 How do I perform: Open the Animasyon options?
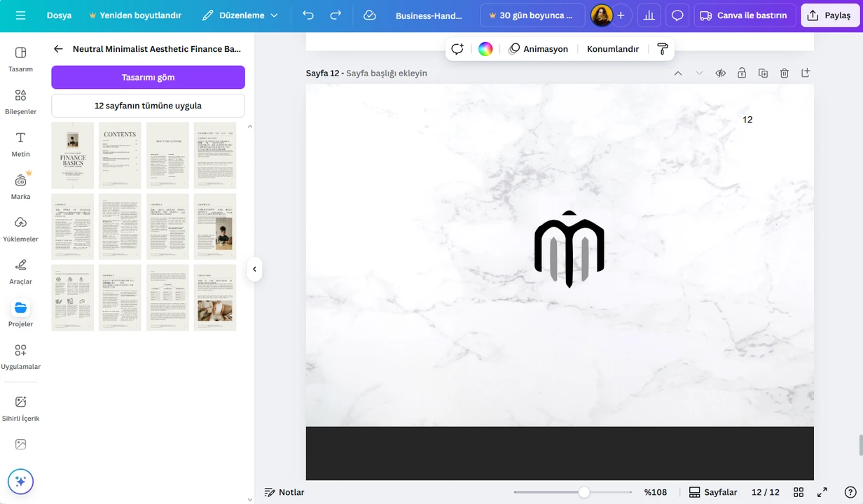pyautogui.click(x=538, y=49)
